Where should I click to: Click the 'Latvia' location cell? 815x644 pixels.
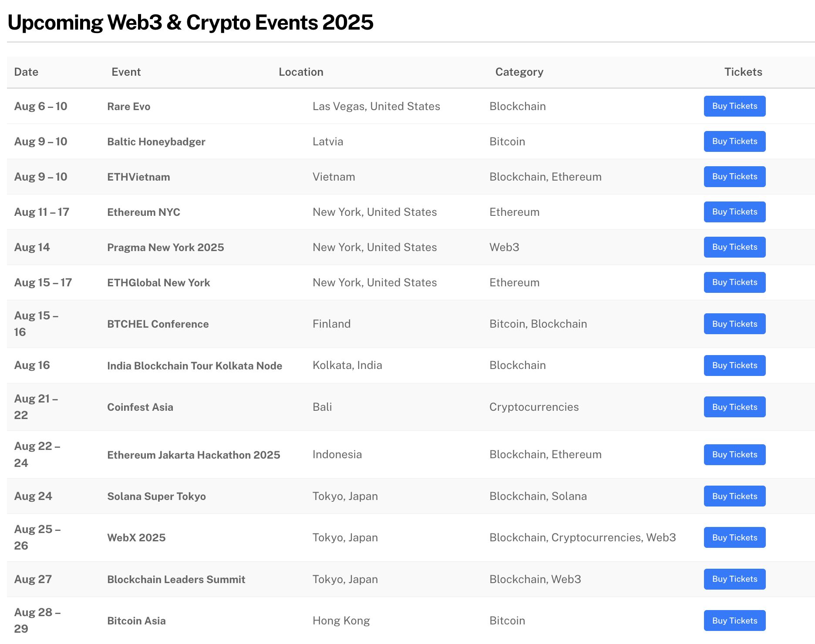tap(328, 142)
